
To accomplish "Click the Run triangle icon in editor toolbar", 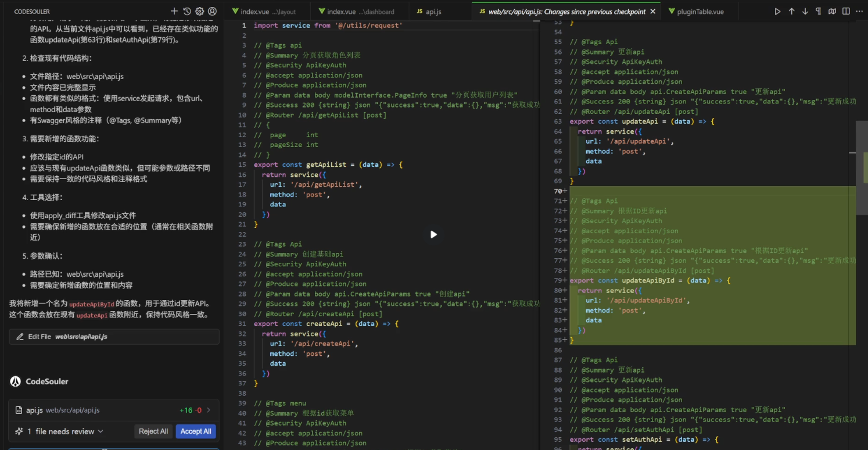I will point(777,12).
